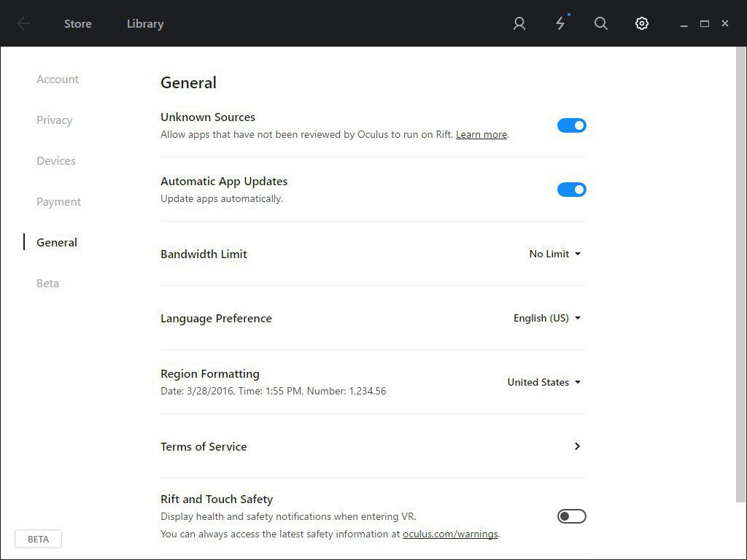
Task: Click the Terms of Service label
Action: 204,447
